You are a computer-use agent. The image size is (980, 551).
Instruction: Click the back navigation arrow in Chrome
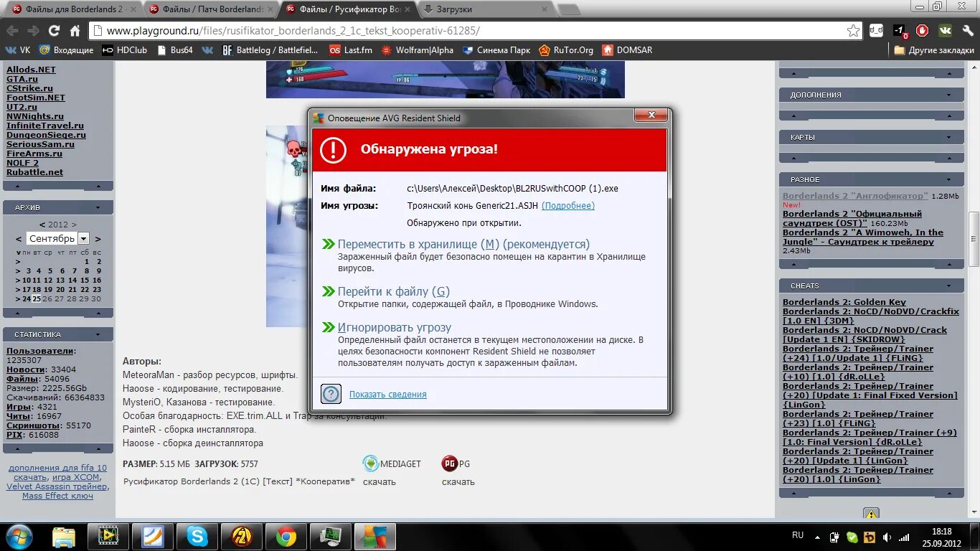coord(12,31)
